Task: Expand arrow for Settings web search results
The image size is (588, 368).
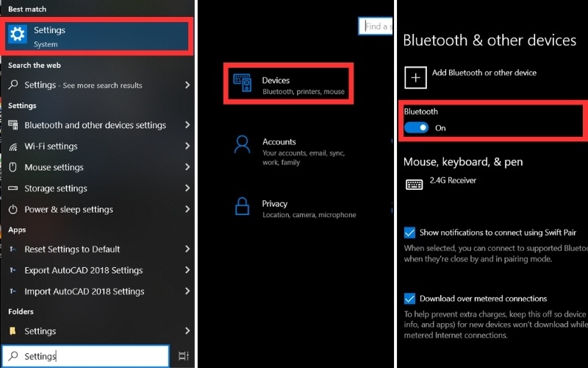Action: coord(187,85)
